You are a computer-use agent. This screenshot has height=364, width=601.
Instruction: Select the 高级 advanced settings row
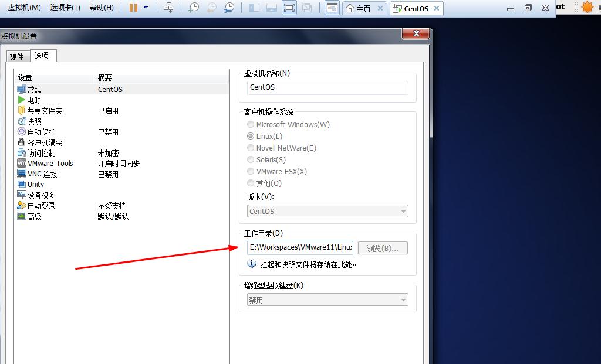click(122, 216)
